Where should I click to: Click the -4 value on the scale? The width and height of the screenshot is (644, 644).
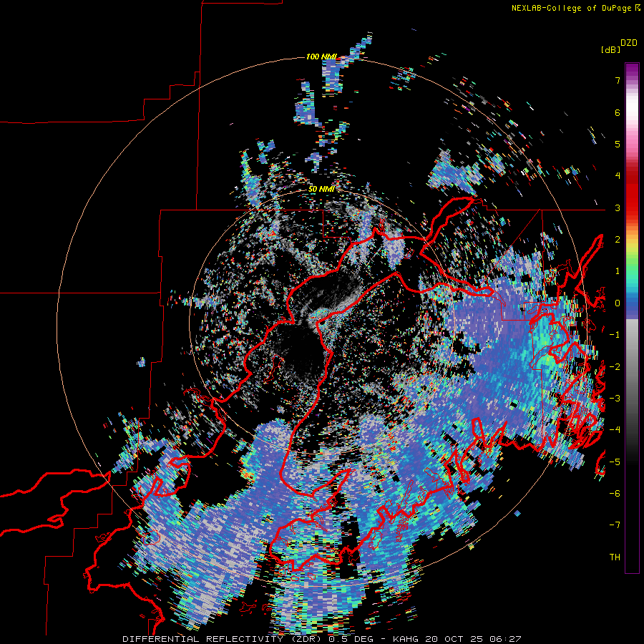tap(615, 430)
